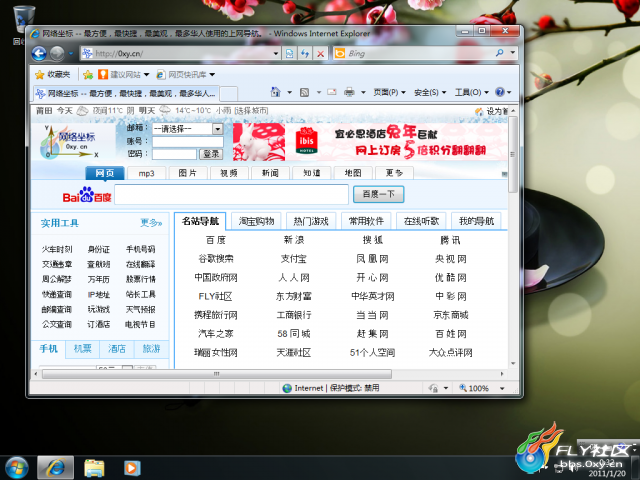Click the Baidu search text box

coord(231,194)
